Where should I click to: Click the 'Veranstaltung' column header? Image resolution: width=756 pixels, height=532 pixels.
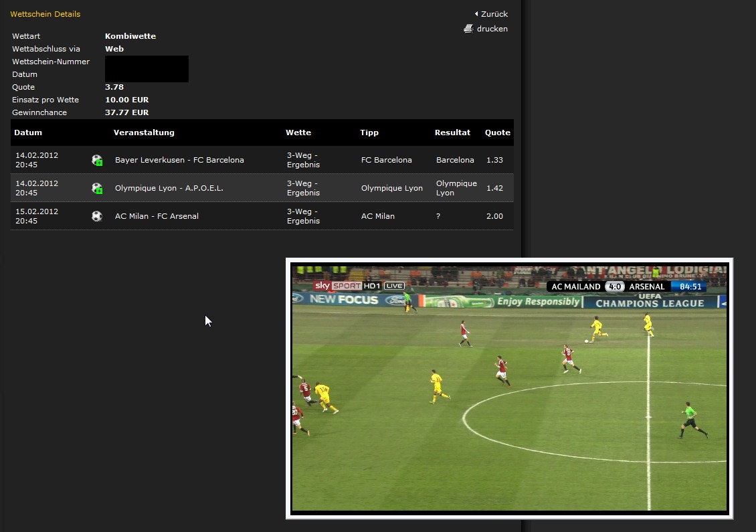point(144,132)
